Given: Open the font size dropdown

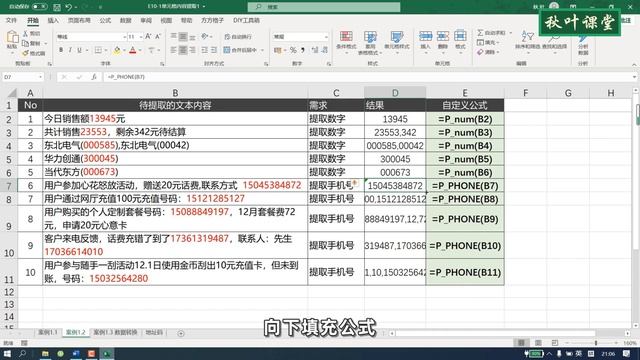Looking at the screenshot, I should tap(141, 37).
